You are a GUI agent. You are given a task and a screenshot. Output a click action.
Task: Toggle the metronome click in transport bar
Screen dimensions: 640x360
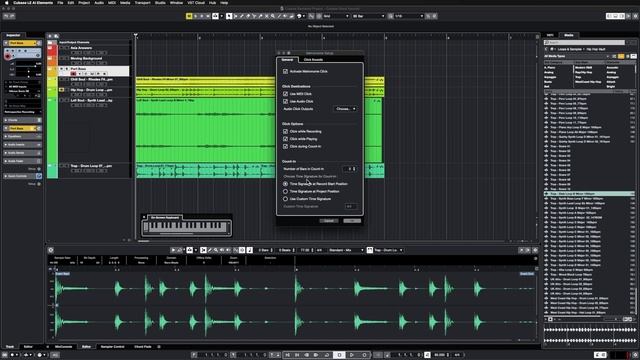(427, 355)
